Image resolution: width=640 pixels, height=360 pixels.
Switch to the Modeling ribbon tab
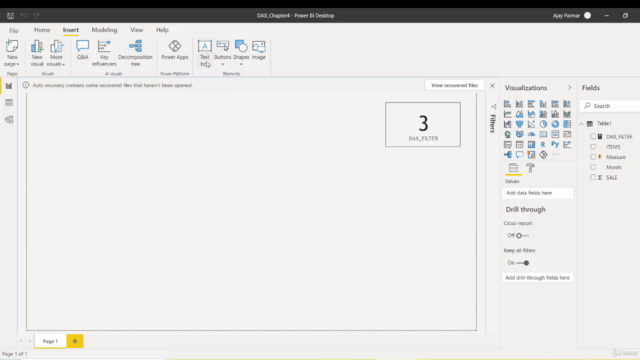104,30
